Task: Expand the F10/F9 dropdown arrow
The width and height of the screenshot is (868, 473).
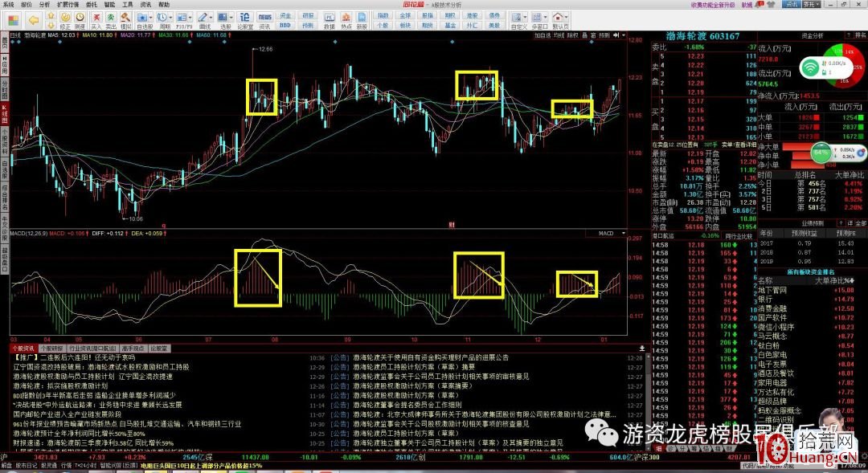Action: coord(191,18)
